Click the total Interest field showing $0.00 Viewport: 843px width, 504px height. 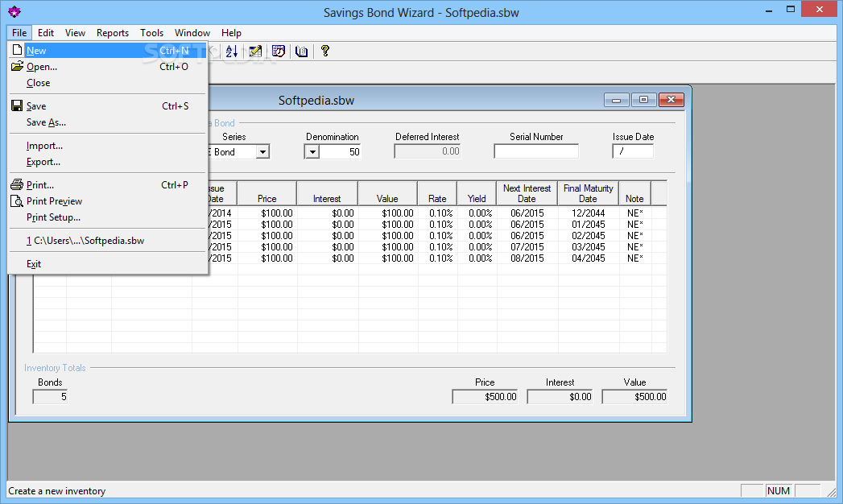[560, 397]
